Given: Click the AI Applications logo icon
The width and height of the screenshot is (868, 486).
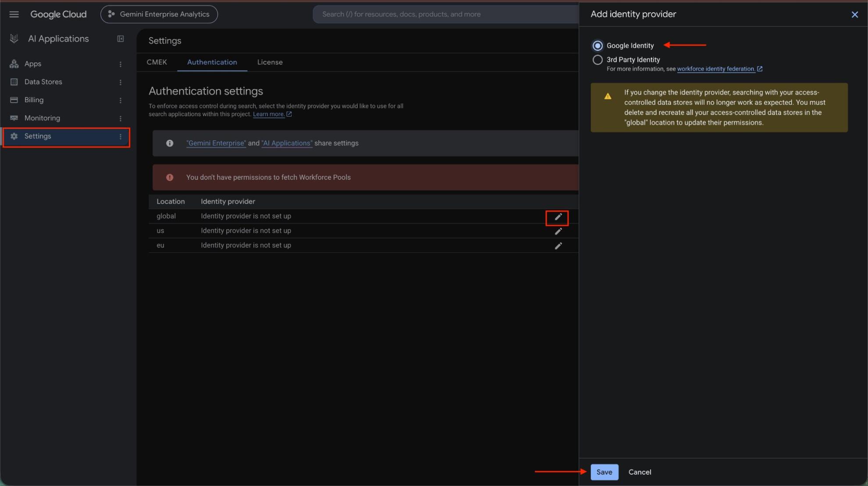Looking at the screenshot, I should tap(14, 39).
